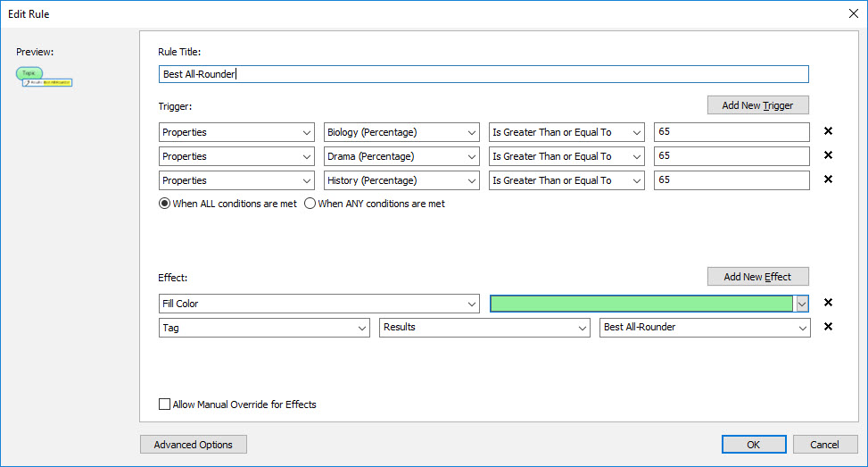Remove the Tag effect row

pyautogui.click(x=828, y=328)
